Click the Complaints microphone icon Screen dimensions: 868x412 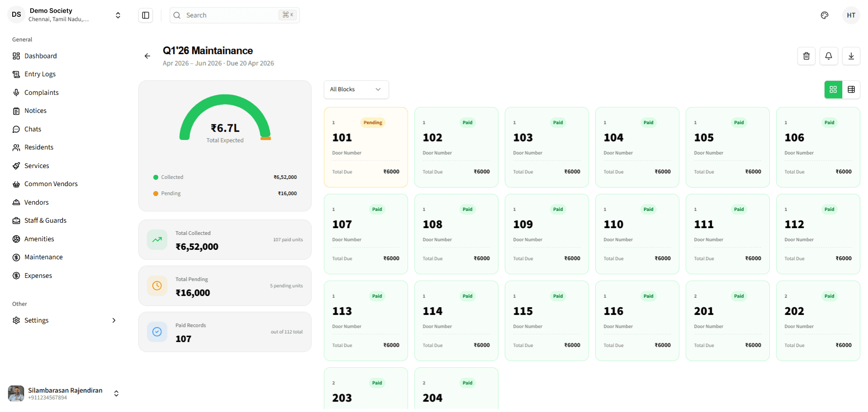pyautogui.click(x=16, y=93)
